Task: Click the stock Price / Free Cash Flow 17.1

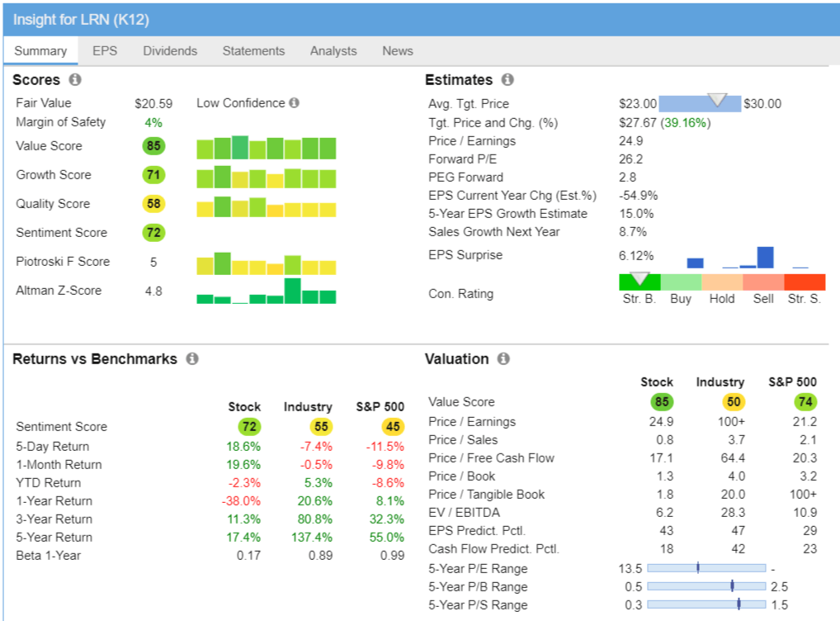Action: coord(661,458)
